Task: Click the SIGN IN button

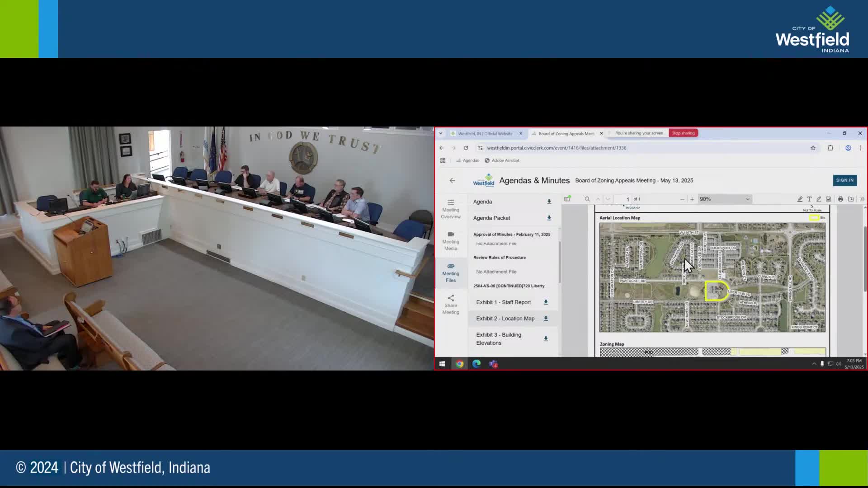Action: 844,180
